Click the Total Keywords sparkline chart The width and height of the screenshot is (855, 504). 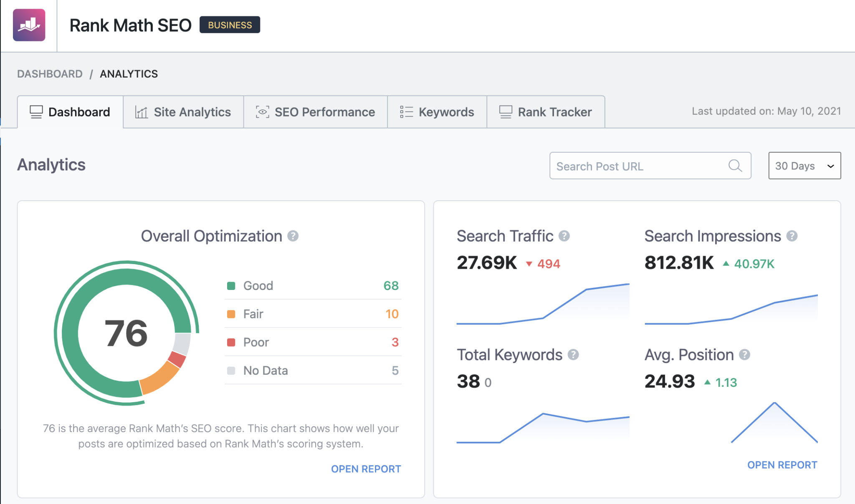pyautogui.click(x=543, y=428)
